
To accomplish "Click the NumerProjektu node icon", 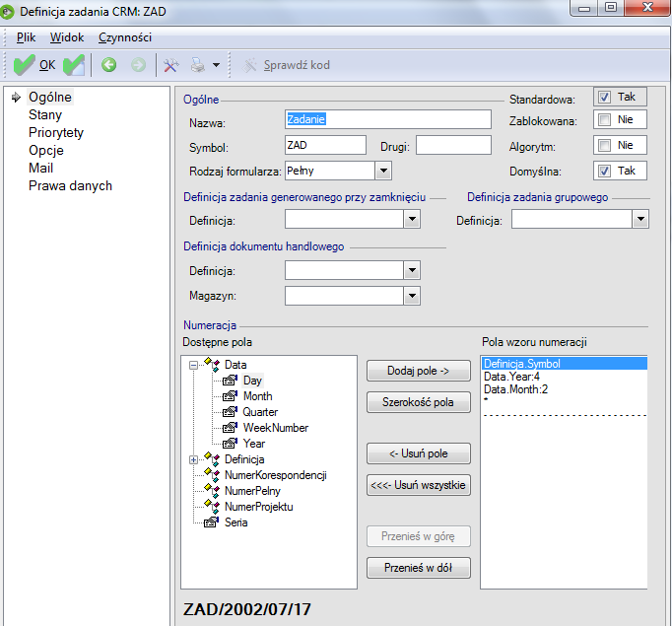I will coord(212,507).
